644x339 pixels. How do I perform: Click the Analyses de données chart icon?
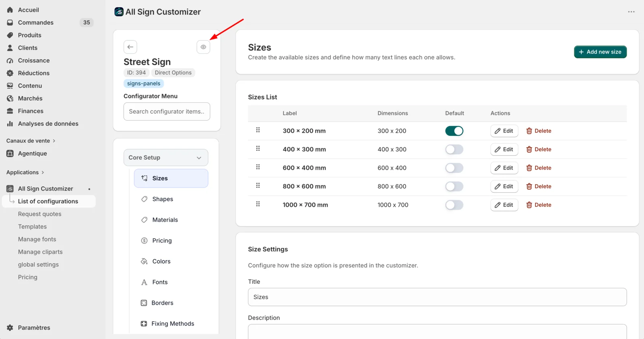point(10,124)
